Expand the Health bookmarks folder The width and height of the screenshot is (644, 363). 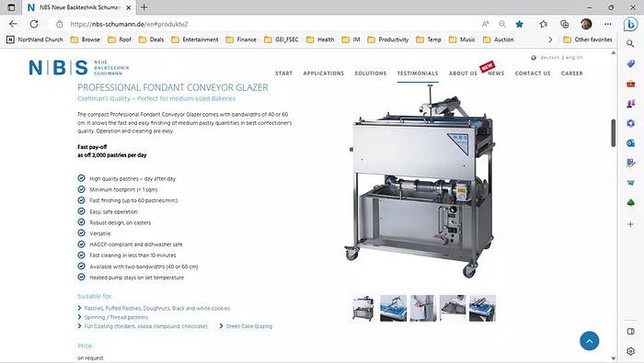pyautogui.click(x=320, y=40)
